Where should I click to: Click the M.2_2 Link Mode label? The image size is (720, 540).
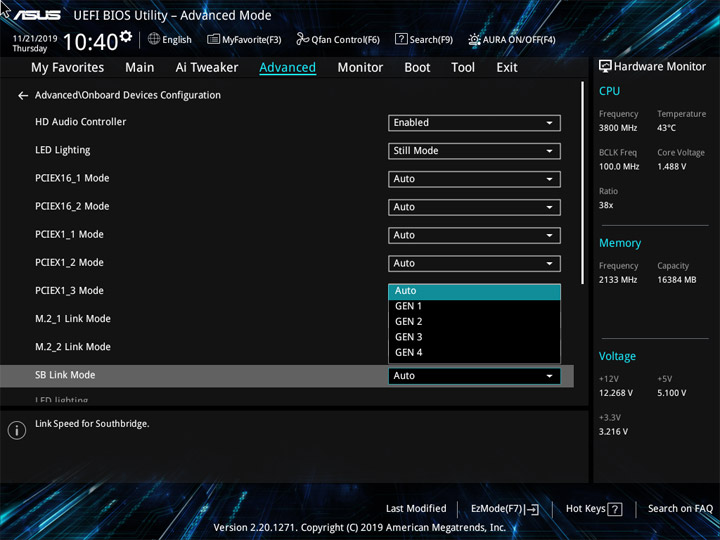coord(73,347)
